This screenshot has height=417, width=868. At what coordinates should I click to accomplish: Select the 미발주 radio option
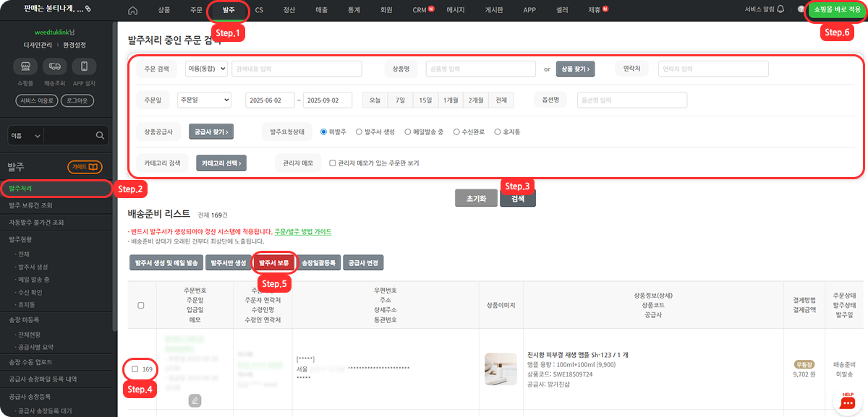[323, 132]
